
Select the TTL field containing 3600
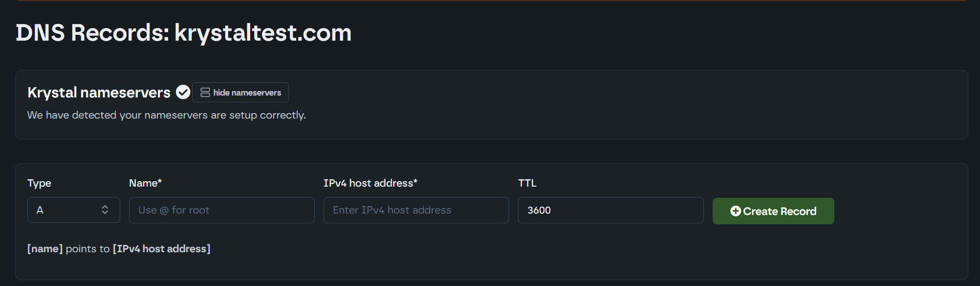[x=610, y=210]
